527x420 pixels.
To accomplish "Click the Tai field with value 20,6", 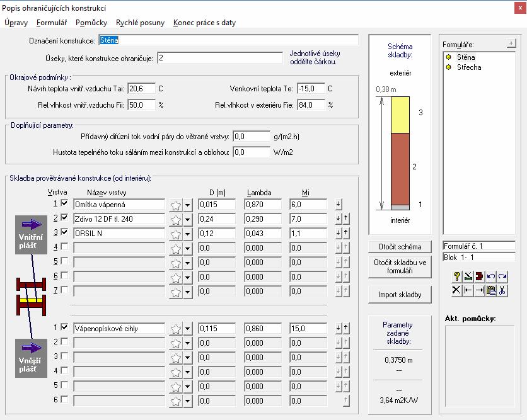I will coord(141,89).
